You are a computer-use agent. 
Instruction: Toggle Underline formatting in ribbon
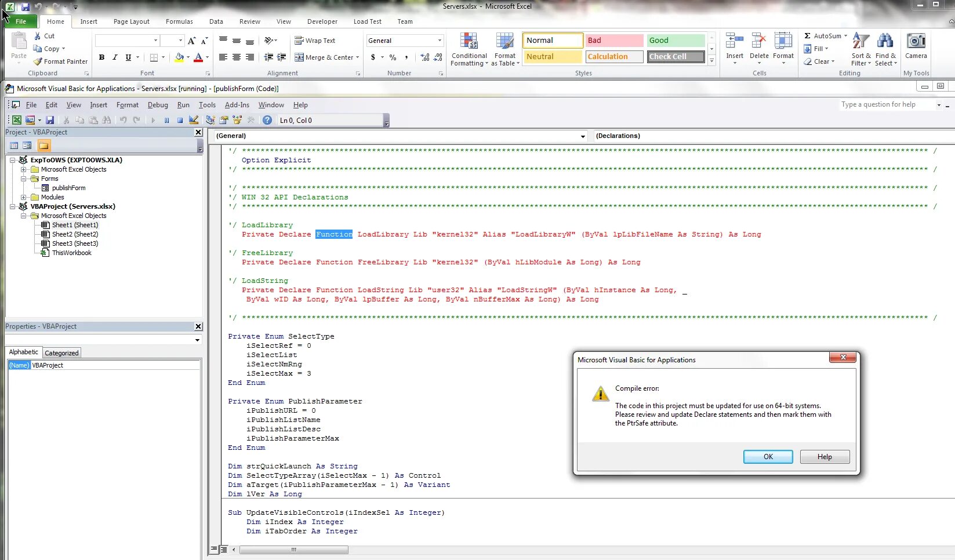(x=128, y=57)
